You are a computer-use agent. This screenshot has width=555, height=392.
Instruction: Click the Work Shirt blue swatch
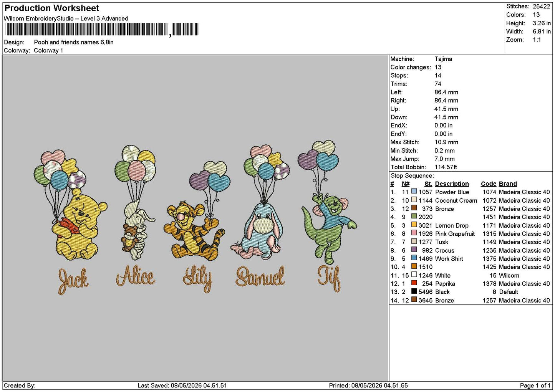point(414,258)
